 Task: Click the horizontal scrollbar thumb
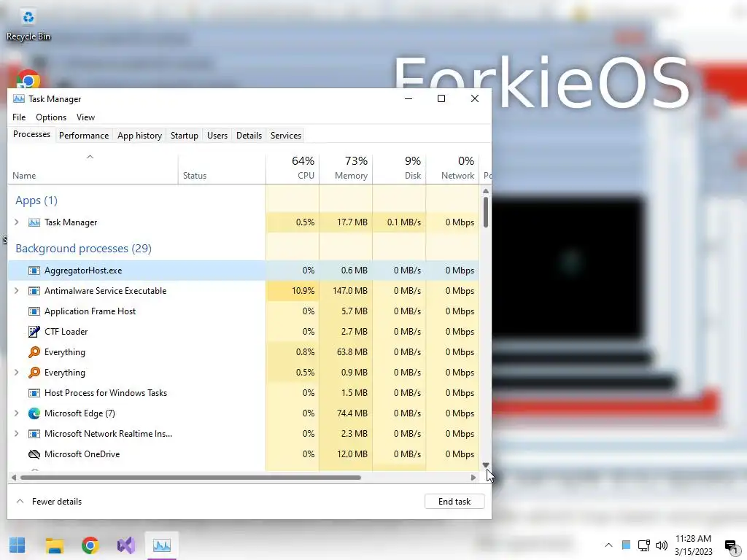(x=190, y=478)
